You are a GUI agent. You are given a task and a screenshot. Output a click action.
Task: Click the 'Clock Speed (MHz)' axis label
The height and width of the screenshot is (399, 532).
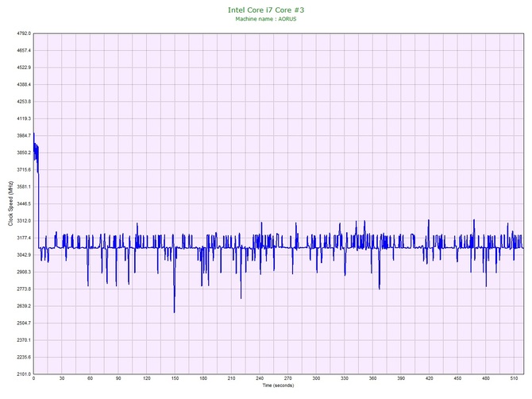(x=10, y=203)
